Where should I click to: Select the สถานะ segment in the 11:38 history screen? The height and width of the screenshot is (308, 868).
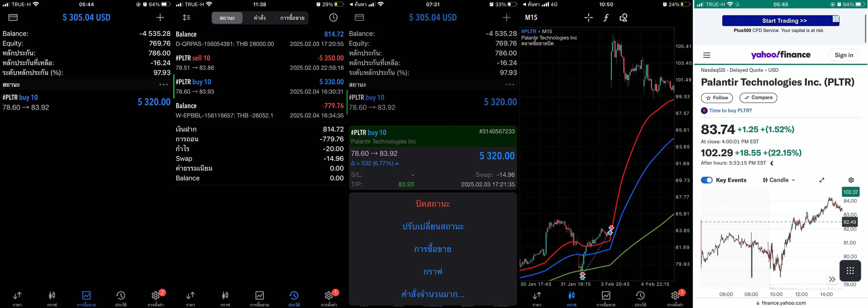click(x=227, y=18)
